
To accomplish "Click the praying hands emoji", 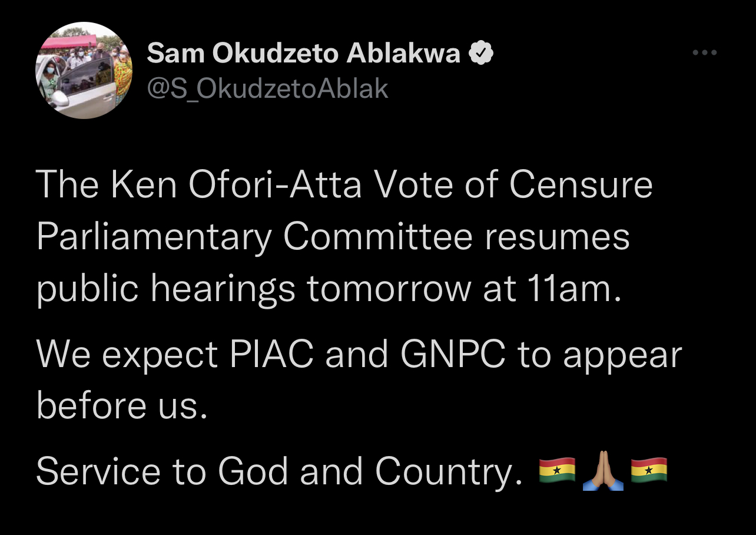I will (x=603, y=470).
